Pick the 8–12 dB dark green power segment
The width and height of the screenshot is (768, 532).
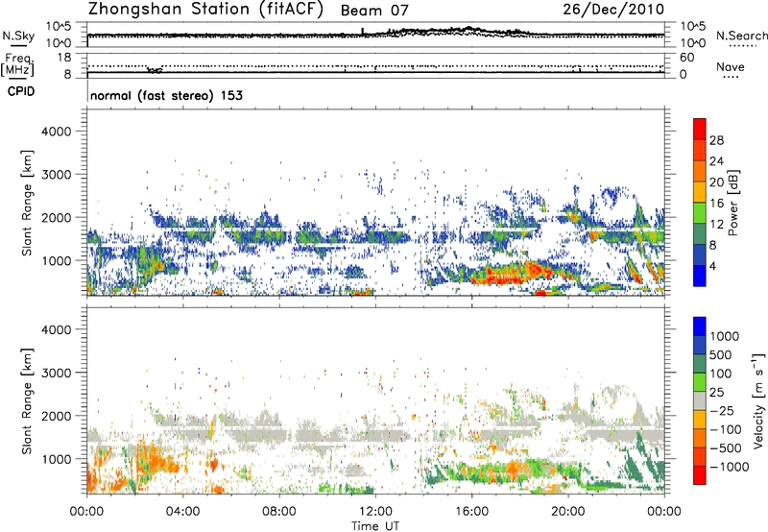pos(700,233)
